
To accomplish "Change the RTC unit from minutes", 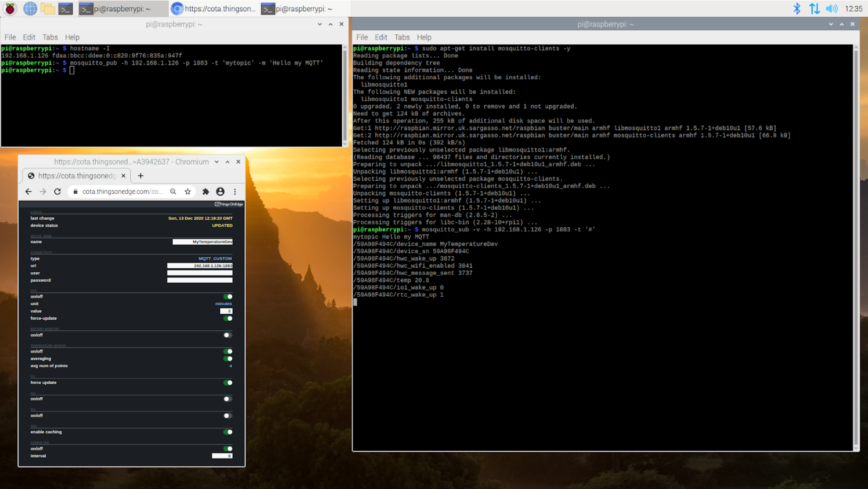I will [223, 304].
